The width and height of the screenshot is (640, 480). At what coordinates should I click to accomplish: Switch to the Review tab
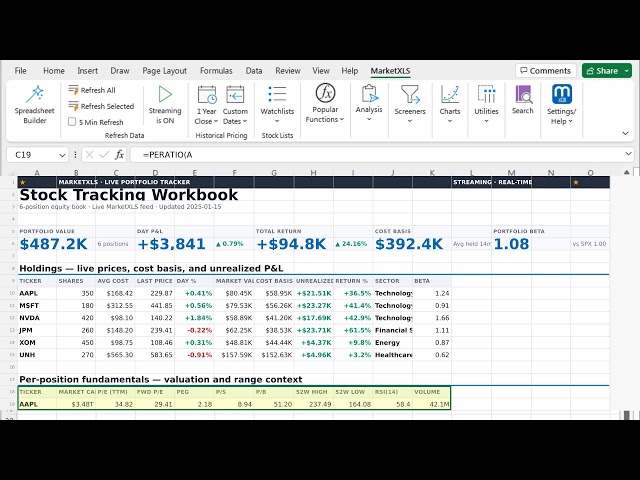pyautogui.click(x=288, y=71)
